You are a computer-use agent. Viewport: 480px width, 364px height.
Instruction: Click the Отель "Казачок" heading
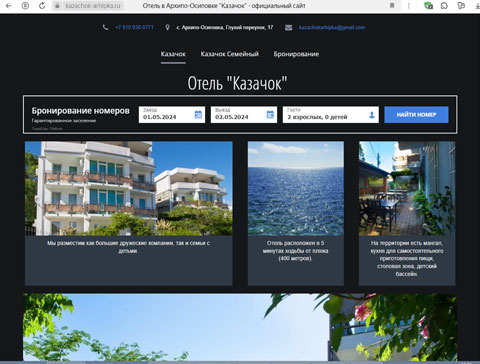click(237, 83)
